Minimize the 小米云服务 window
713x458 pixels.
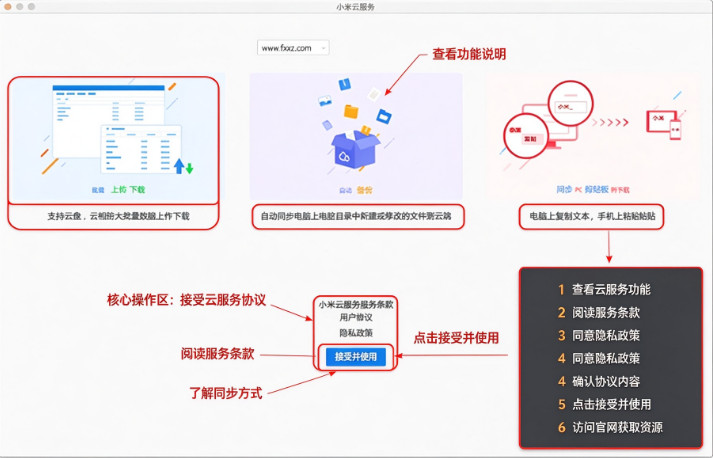[20, 6]
